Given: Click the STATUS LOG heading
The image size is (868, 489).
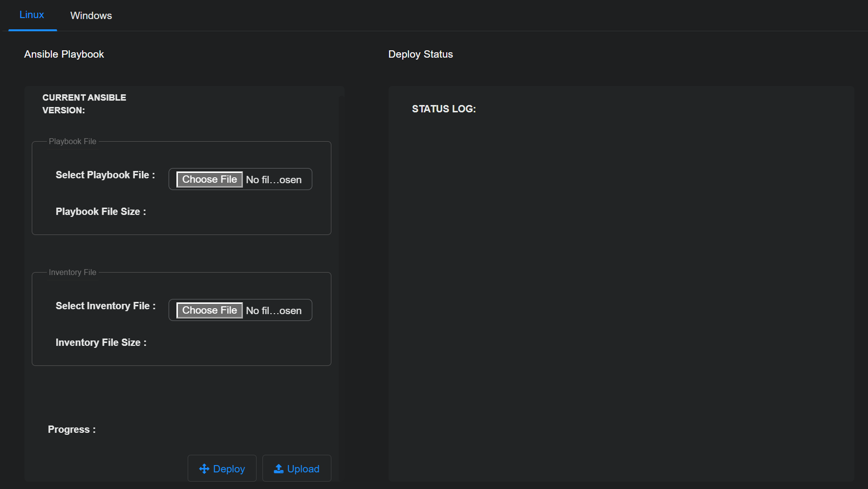Looking at the screenshot, I should click(x=444, y=109).
